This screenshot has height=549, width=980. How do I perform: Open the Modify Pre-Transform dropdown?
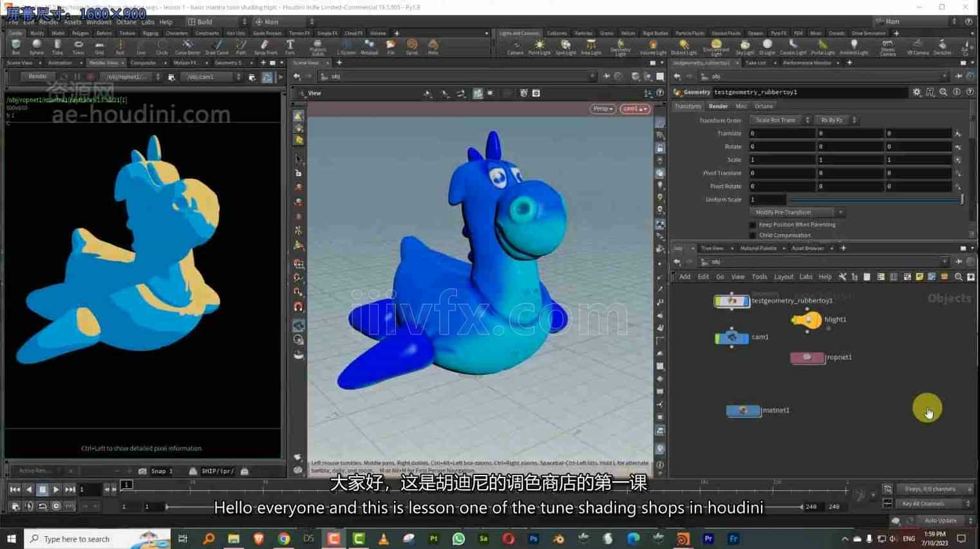point(796,212)
